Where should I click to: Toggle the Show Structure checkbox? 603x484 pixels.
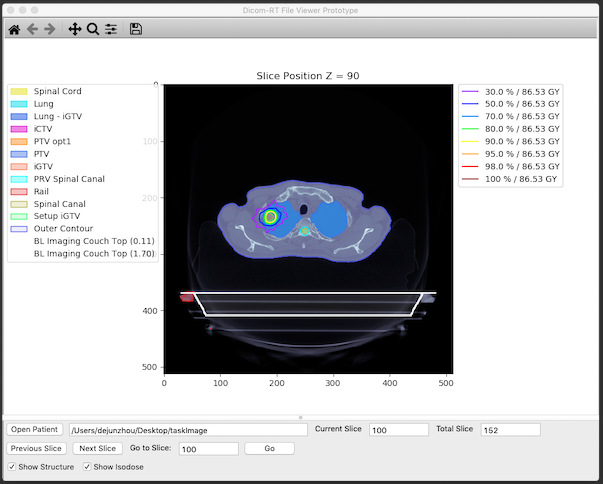click(x=12, y=467)
